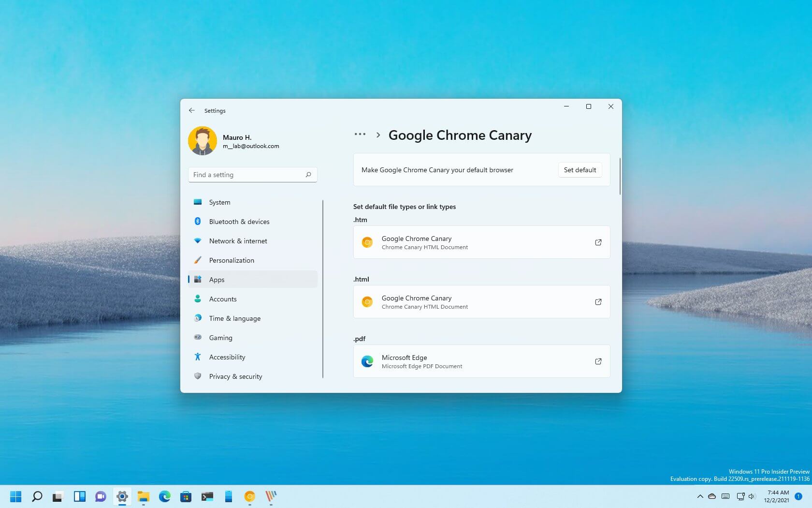Go to Personalization settings
This screenshot has height=508, width=812.
pyautogui.click(x=232, y=260)
